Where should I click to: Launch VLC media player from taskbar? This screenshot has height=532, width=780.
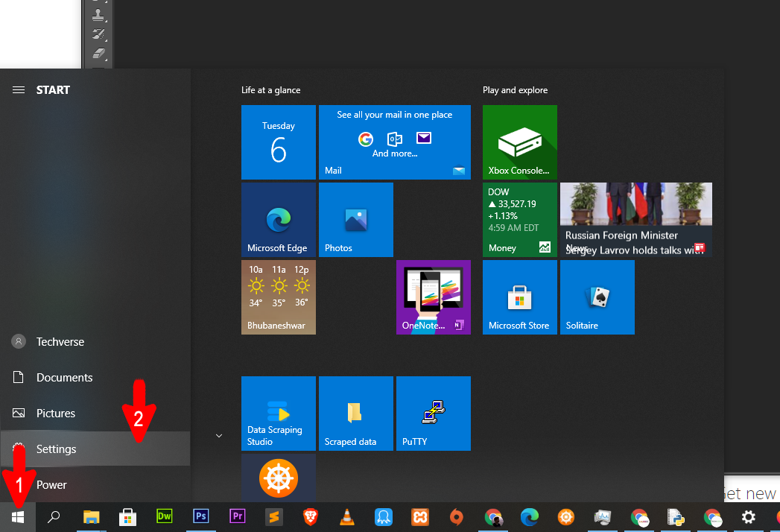click(x=347, y=517)
